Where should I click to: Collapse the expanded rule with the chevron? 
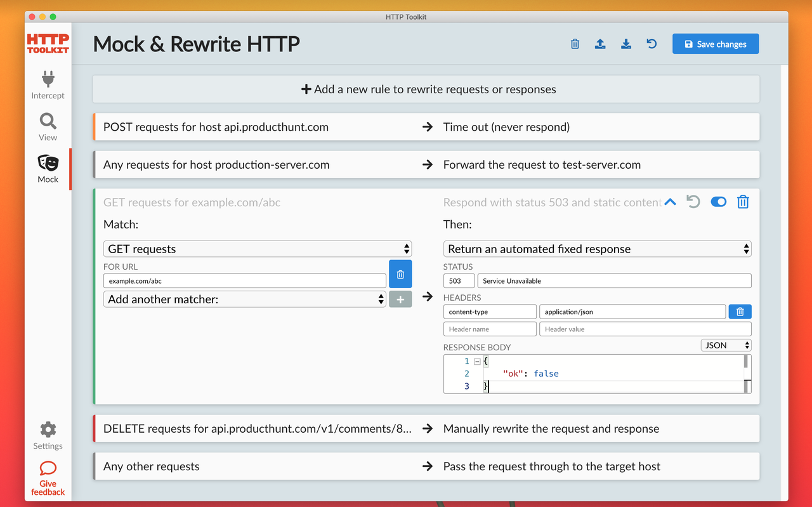pos(671,202)
